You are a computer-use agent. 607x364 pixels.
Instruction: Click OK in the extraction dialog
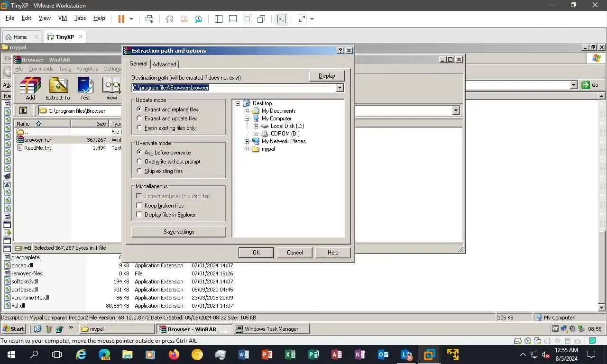tap(256, 253)
